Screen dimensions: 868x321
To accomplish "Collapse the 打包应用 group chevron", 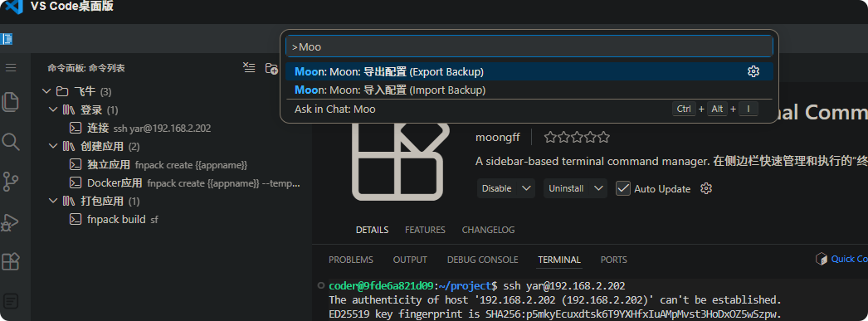I will click(x=53, y=201).
